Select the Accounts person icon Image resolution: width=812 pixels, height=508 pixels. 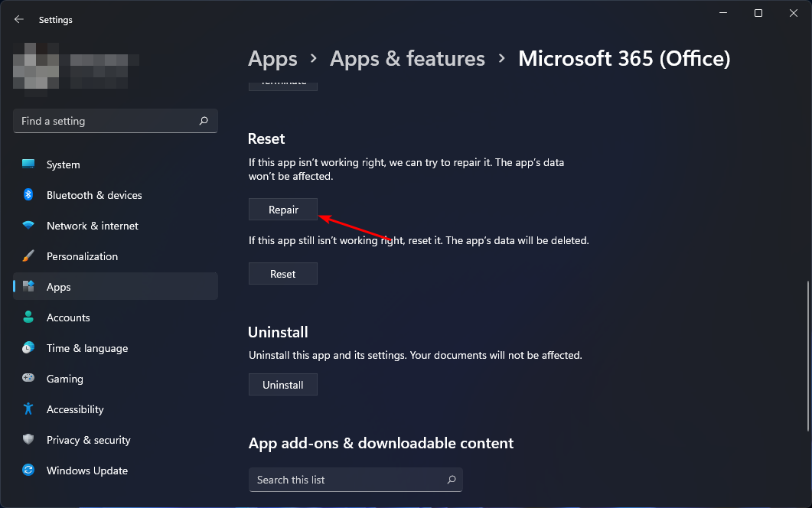click(28, 317)
